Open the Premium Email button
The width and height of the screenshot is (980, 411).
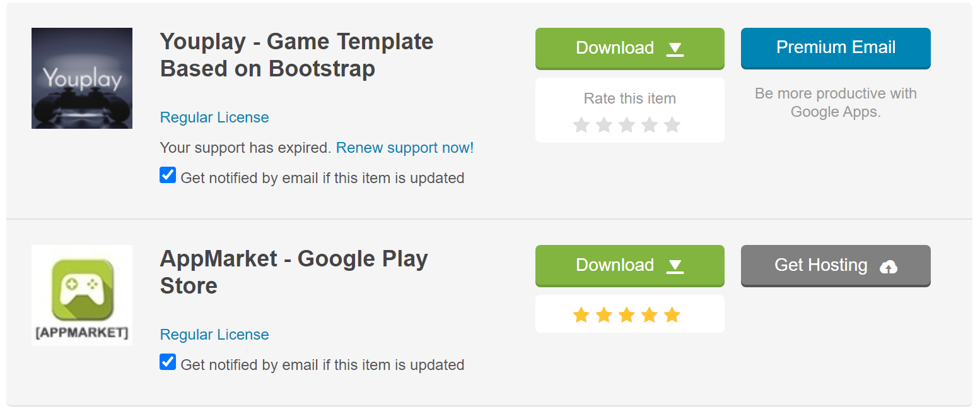pos(836,48)
